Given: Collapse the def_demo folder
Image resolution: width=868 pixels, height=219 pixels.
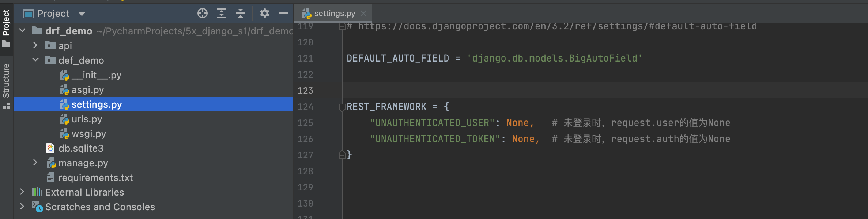Looking at the screenshot, I should [x=35, y=60].
